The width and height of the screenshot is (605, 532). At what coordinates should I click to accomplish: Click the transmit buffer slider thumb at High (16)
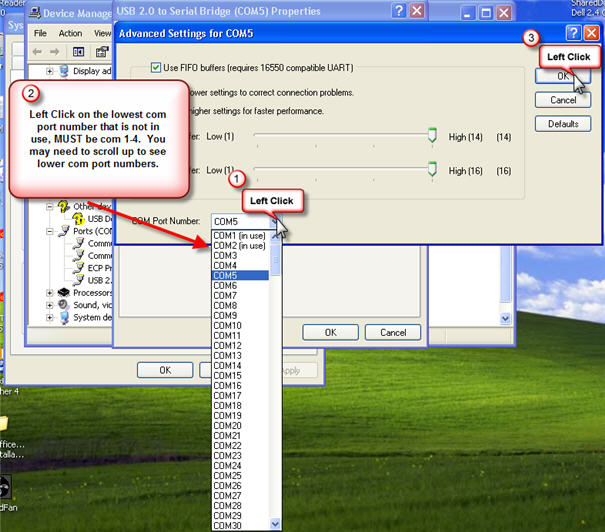coord(432,169)
